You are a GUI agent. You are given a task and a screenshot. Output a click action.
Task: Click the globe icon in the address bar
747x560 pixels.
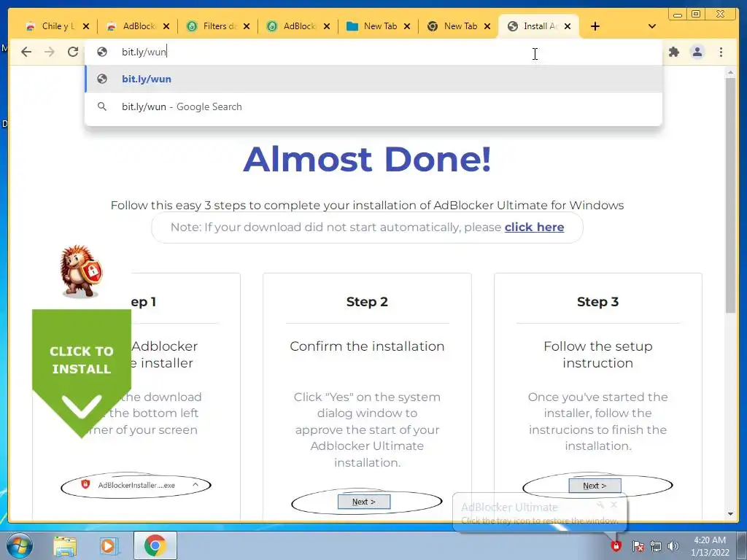point(102,52)
